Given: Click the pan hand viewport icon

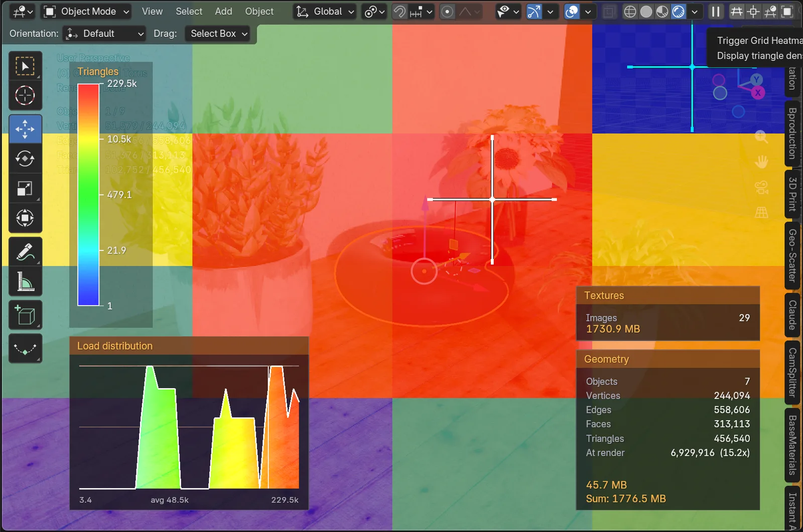Looking at the screenshot, I should pyautogui.click(x=761, y=162).
